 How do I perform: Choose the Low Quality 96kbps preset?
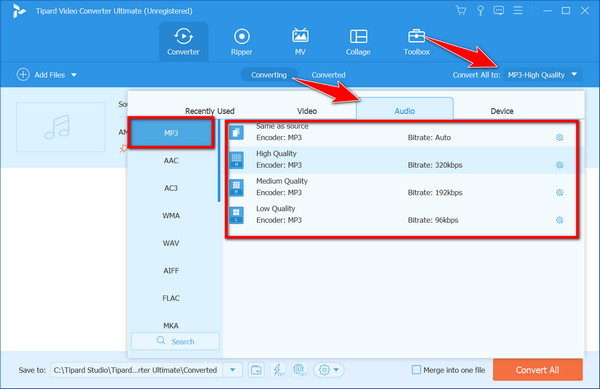click(402, 215)
